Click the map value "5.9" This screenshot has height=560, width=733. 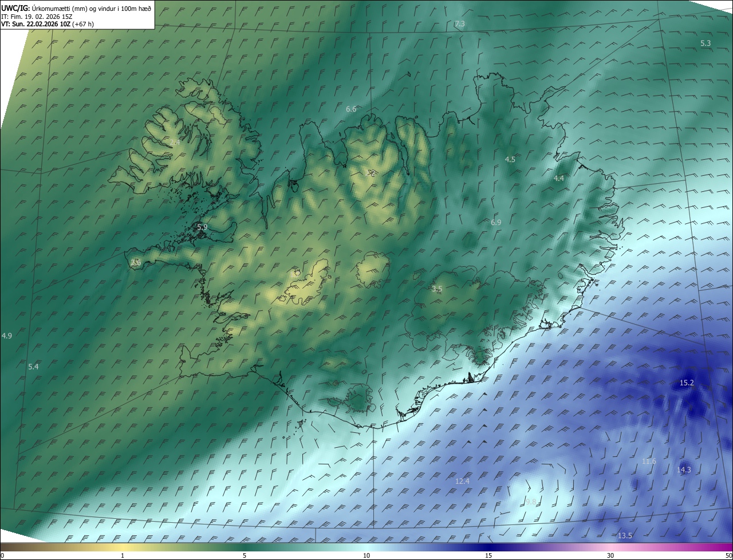(202, 227)
